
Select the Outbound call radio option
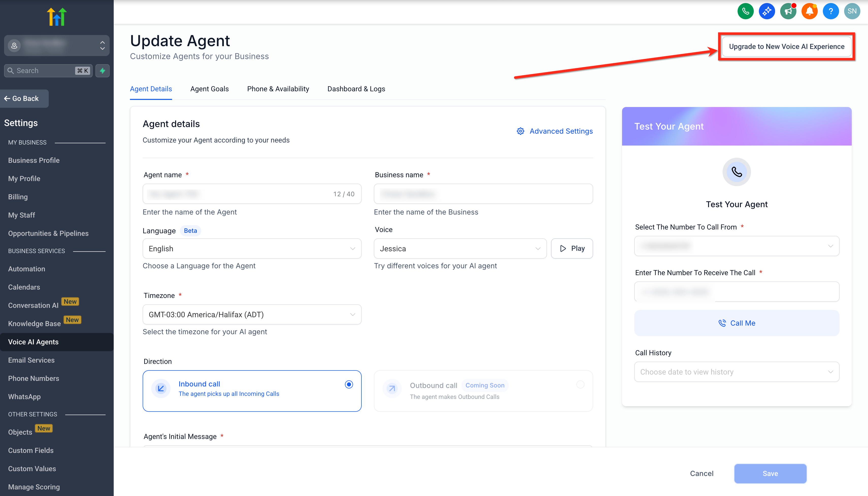(580, 384)
